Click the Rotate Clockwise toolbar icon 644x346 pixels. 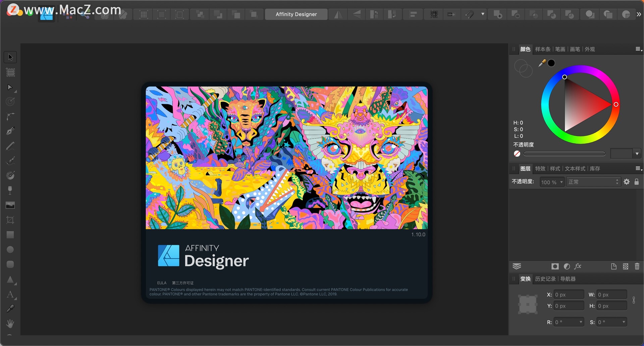click(392, 14)
